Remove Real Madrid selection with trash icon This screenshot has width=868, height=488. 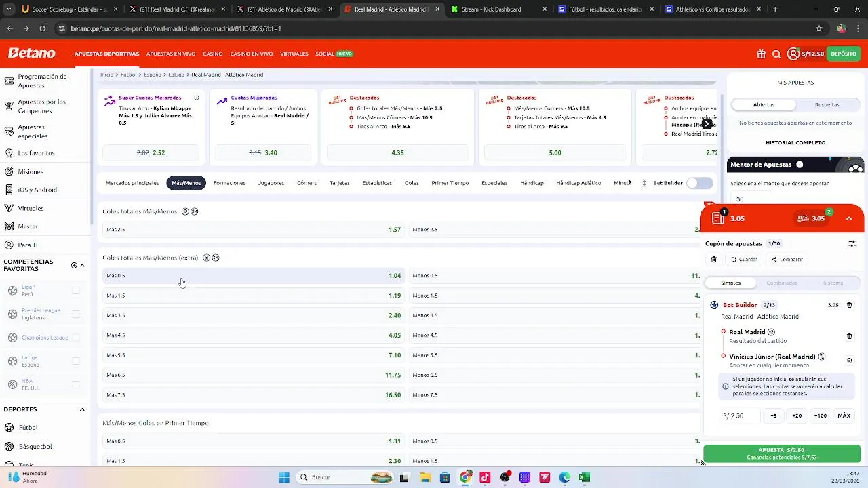[849, 336]
